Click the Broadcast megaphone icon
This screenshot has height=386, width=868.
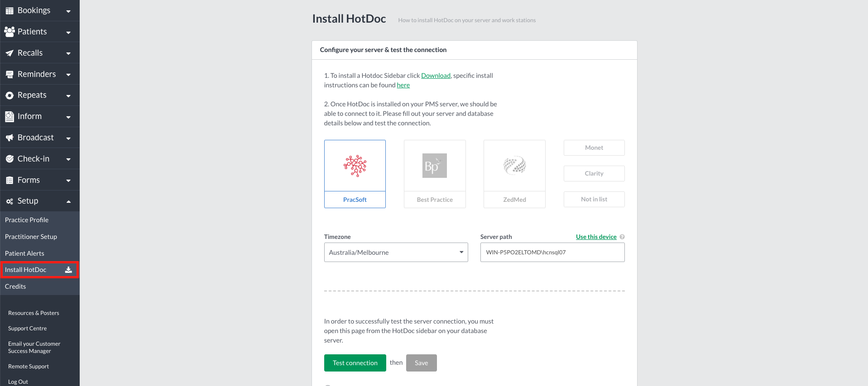pos(10,138)
